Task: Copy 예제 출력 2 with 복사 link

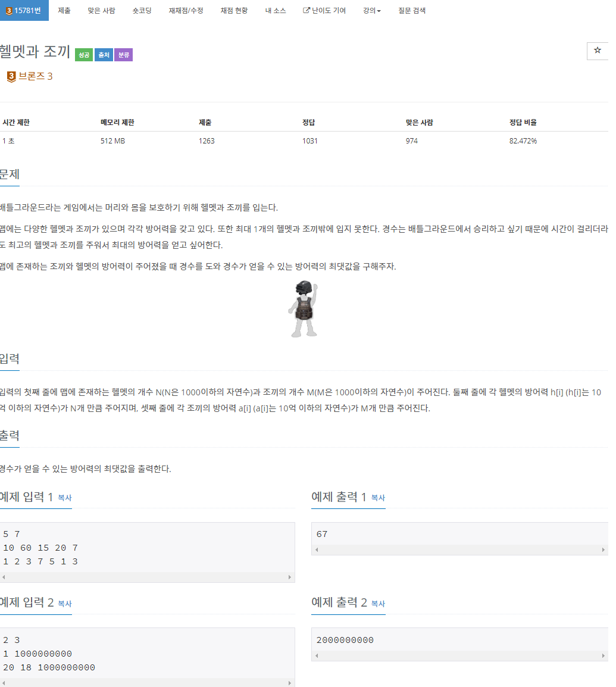Action: click(x=378, y=604)
